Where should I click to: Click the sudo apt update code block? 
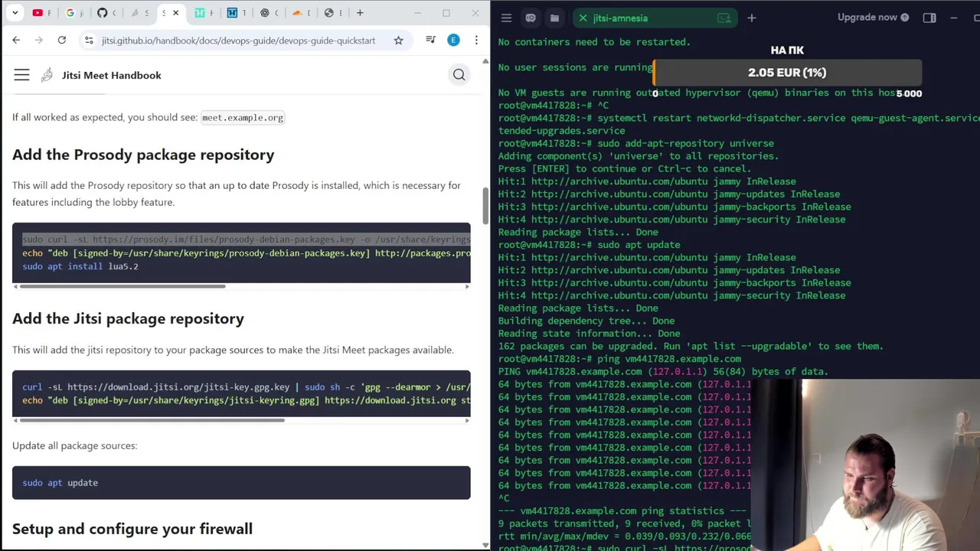pos(241,483)
